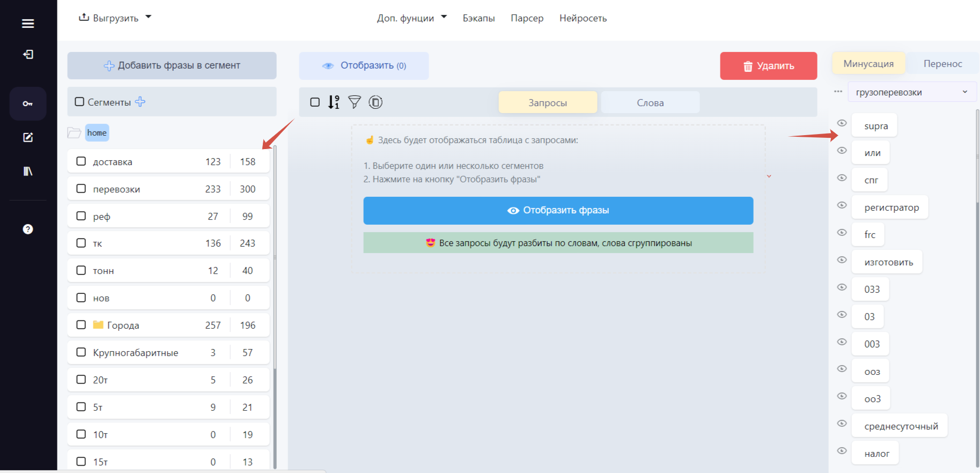This screenshot has width=980, height=473.
Task: Click the Отобразить фразы button
Action: 558,210
